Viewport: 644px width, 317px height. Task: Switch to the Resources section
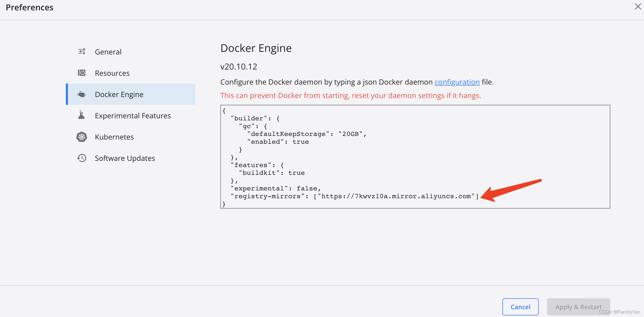(x=112, y=73)
